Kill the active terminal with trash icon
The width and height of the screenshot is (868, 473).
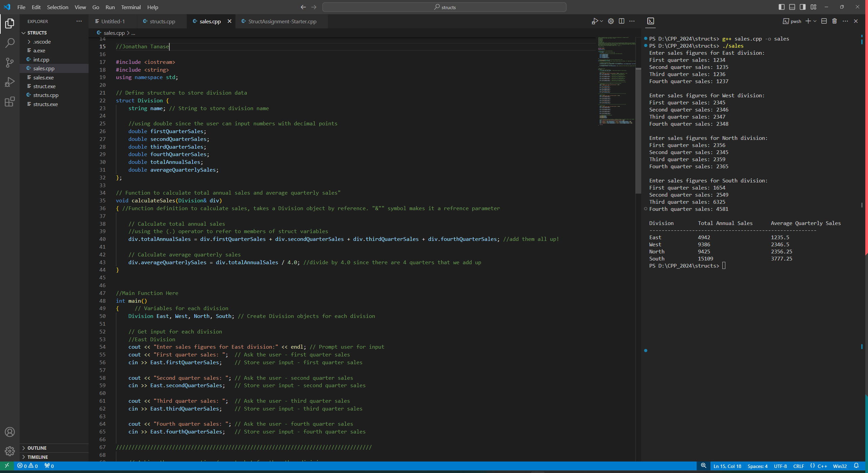(x=834, y=21)
